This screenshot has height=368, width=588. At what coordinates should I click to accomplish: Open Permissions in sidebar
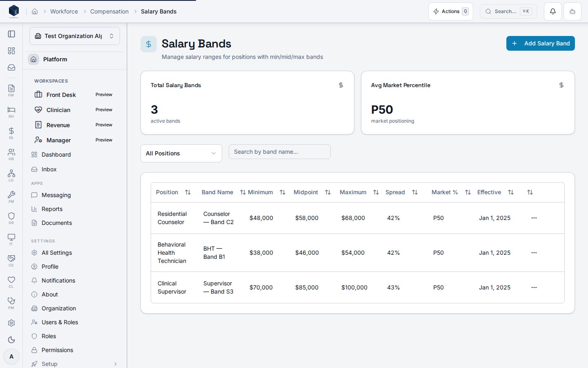[75, 350]
